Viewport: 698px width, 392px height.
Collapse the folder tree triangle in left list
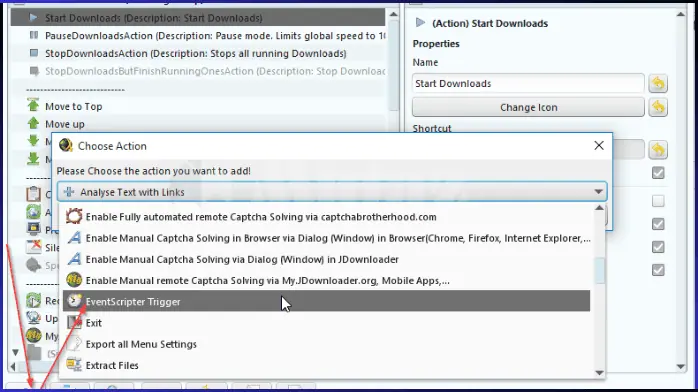[x=16, y=353]
